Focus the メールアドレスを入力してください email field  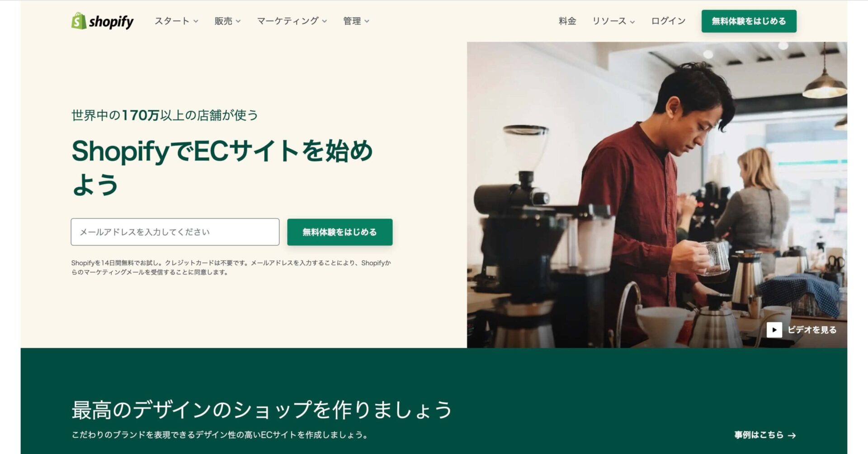175,232
